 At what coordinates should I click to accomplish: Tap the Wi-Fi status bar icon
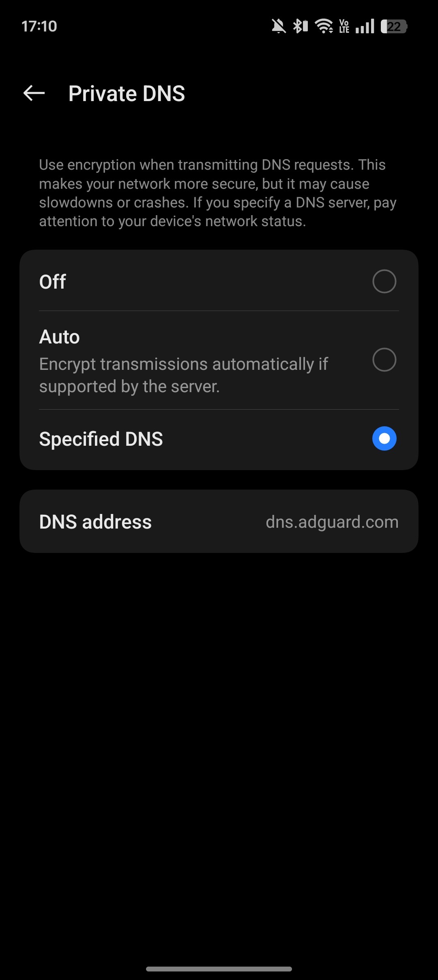(x=324, y=26)
